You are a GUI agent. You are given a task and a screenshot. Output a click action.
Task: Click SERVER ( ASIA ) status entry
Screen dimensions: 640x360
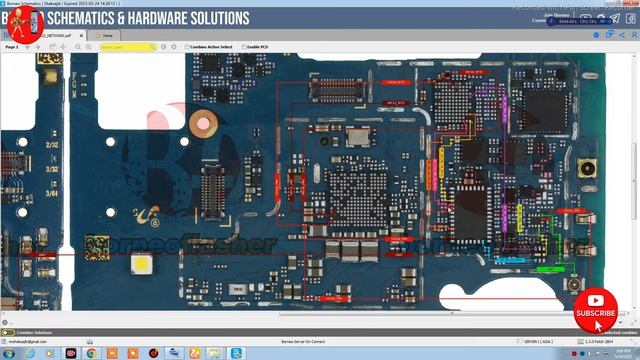[538, 342]
